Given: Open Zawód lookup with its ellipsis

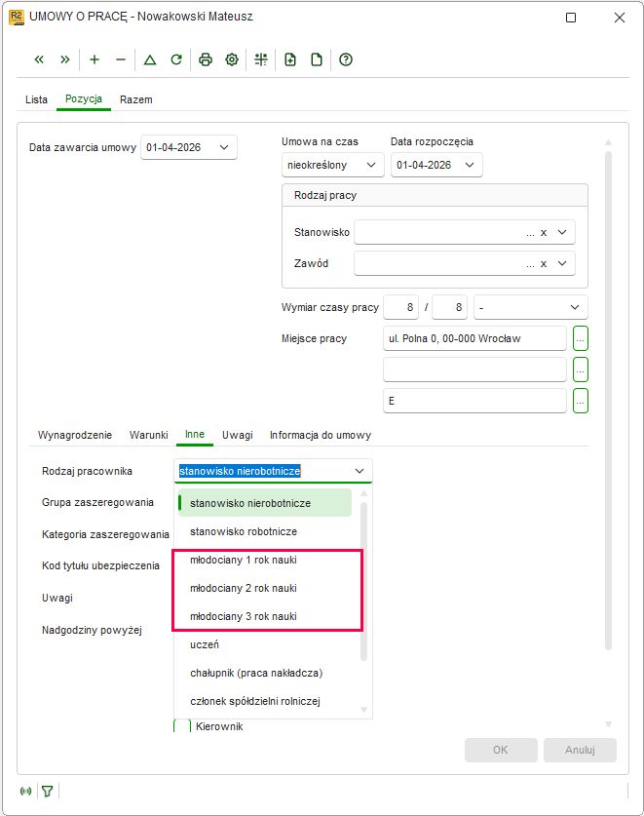Looking at the screenshot, I should coord(530,265).
